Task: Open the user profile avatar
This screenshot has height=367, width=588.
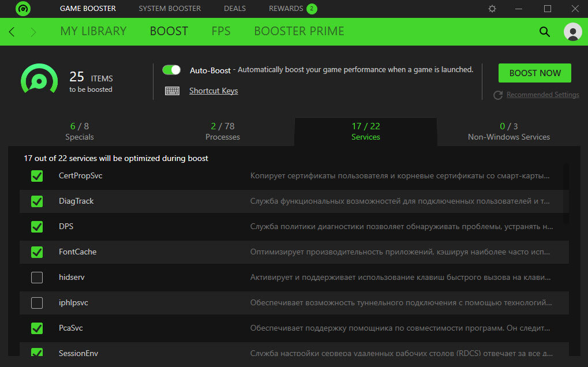Action: [572, 32]
